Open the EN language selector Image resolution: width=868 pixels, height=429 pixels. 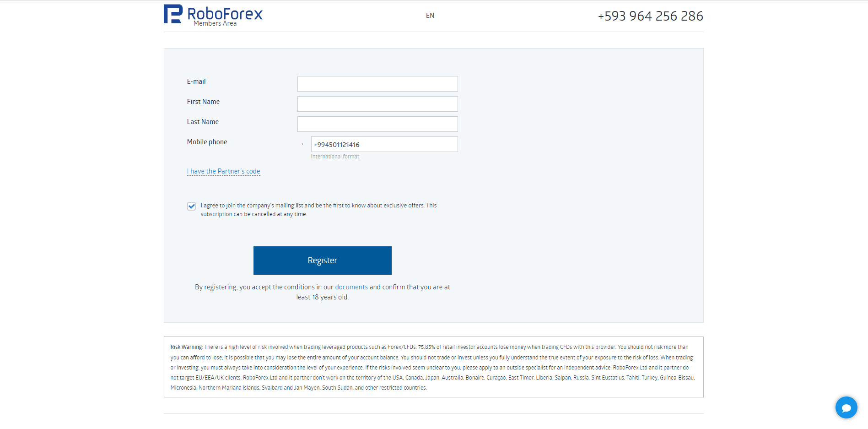tap(430, 16)
